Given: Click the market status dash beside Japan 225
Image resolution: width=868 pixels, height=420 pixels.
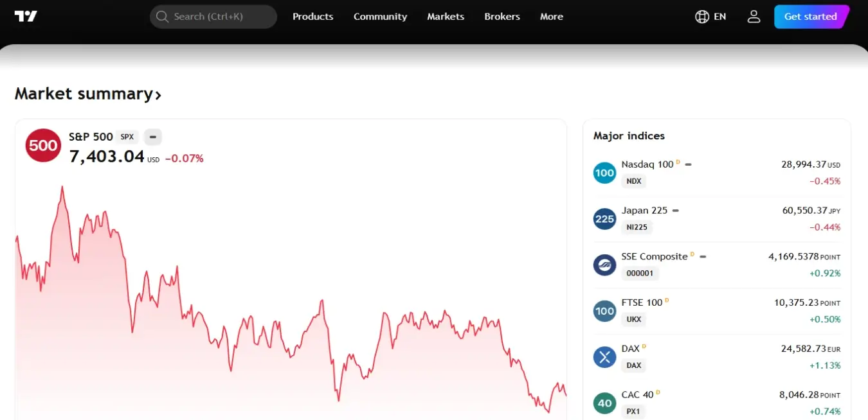Looking at the screenshot, I should click(675, 211).
